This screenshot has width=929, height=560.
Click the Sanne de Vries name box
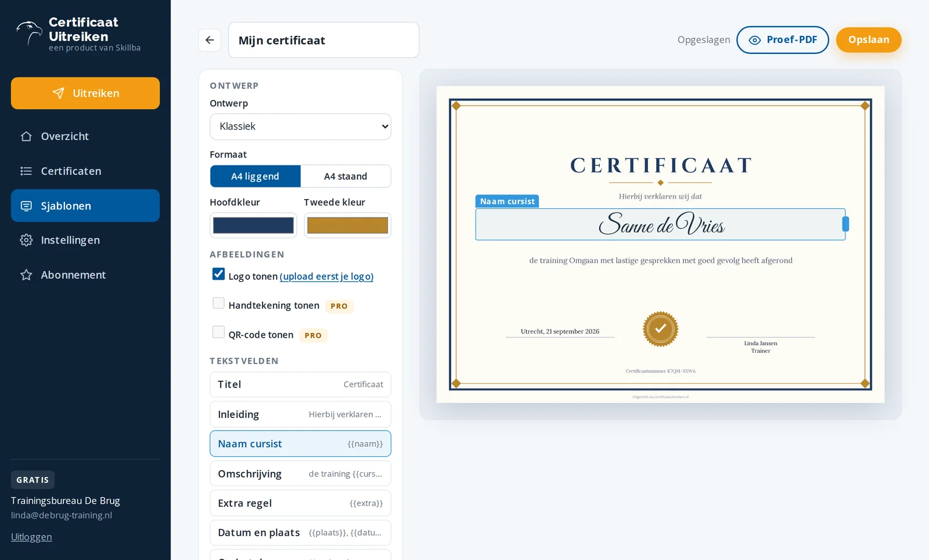[x=660, y=224]
